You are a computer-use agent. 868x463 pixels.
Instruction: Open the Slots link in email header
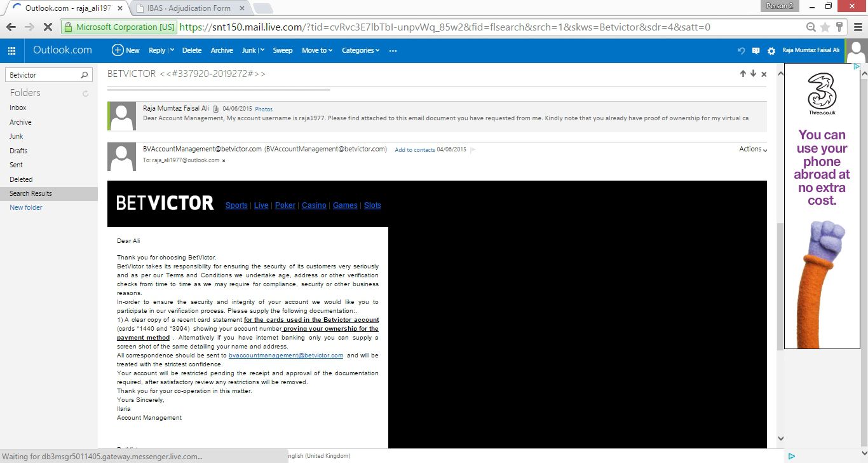click(372, 205)
